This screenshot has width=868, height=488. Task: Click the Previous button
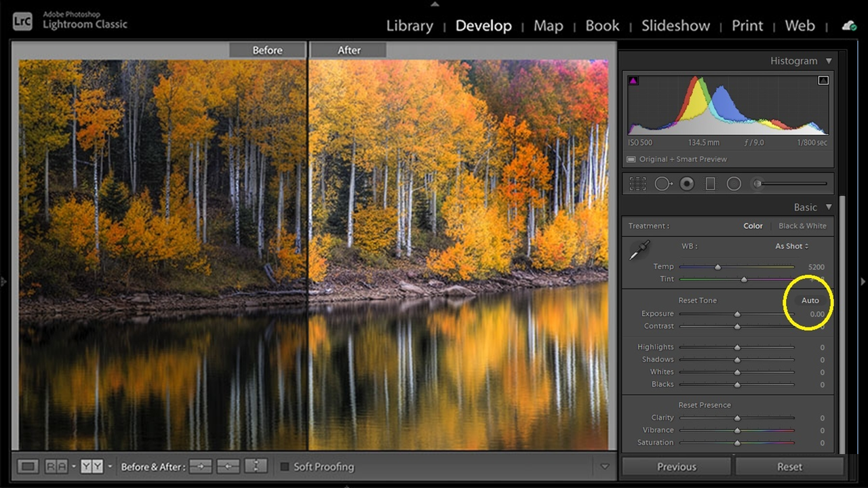(x=677, y=466)
